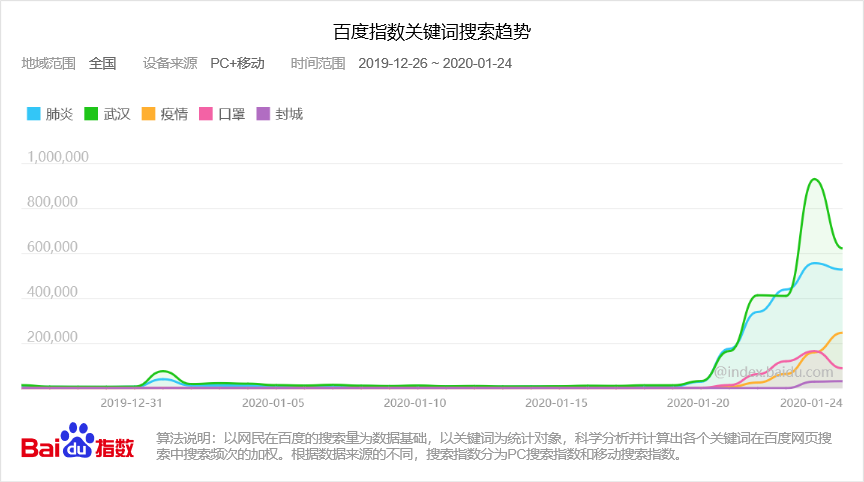Click the green 武汉 legend swatch

click(x=91, y=114)
